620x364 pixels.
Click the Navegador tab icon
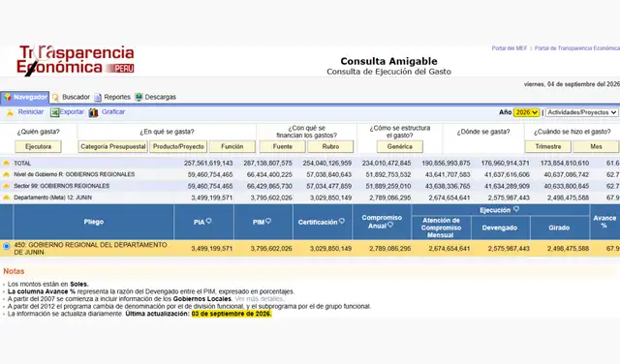coord(8,97)
